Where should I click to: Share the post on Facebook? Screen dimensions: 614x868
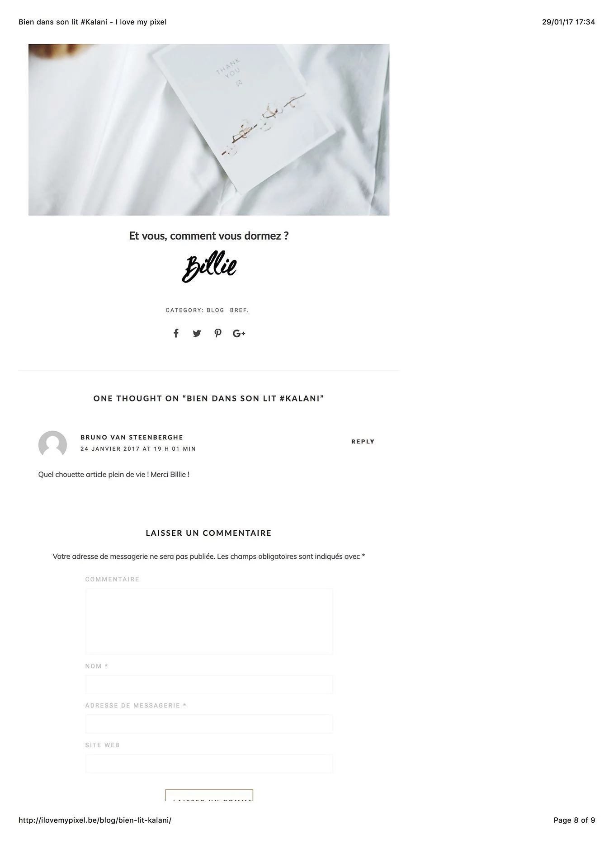[176, 333]
